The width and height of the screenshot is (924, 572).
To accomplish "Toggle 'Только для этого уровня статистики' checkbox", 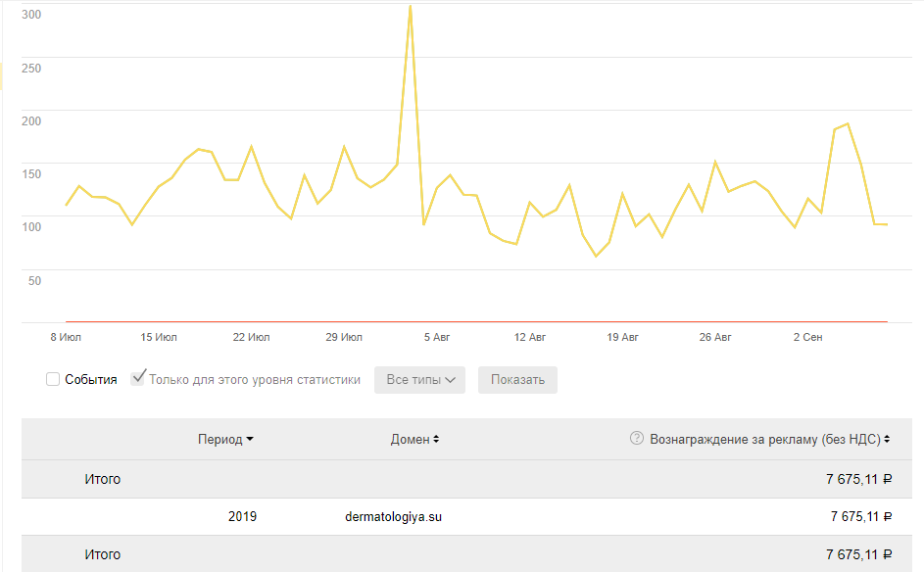I will tap(137, 379).
